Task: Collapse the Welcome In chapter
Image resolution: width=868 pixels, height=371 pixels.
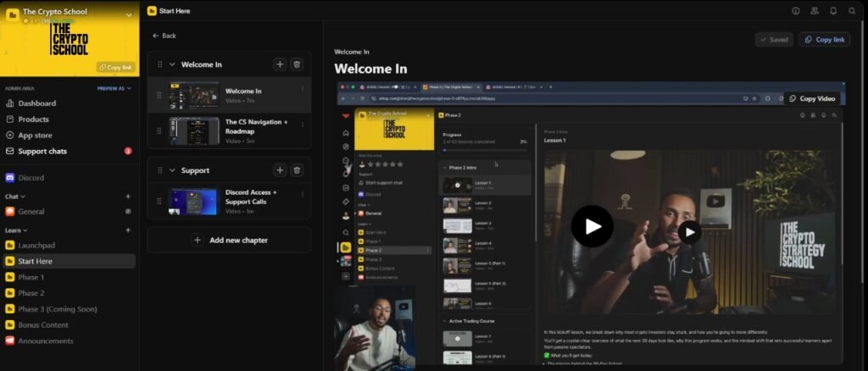Action: pos(172,64)
